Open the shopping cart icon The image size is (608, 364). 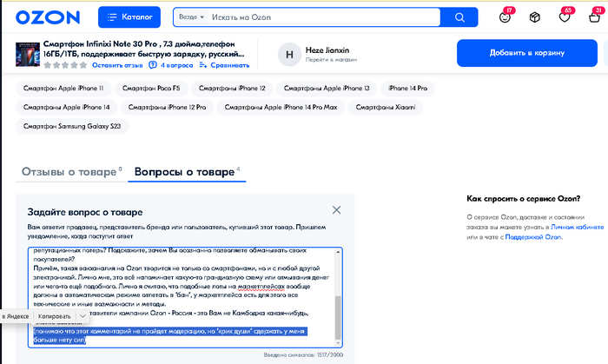pyautogui.click(x=594, y=17)
